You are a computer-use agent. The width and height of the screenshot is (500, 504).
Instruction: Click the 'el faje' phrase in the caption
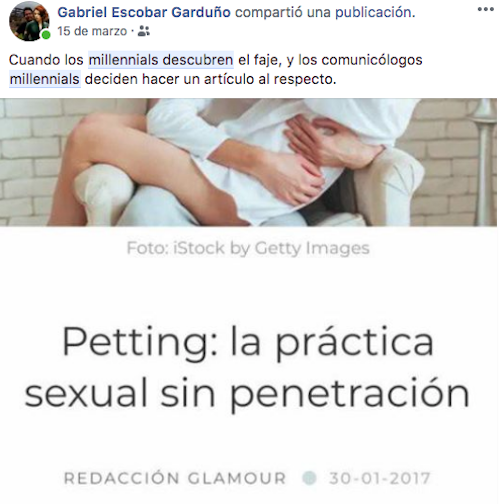260,60
